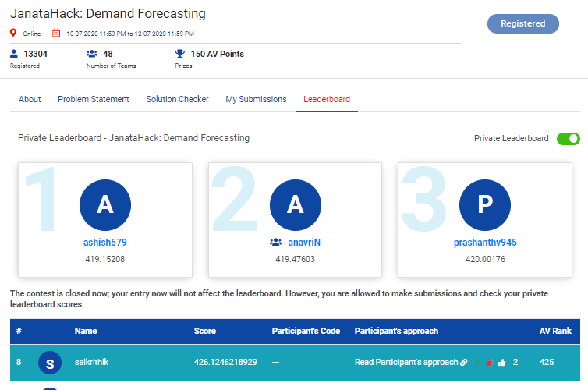The image size is (588, 390).
Task: Select the Leaderboard tab
Action: pyautogui.click(x=327, y=99)
